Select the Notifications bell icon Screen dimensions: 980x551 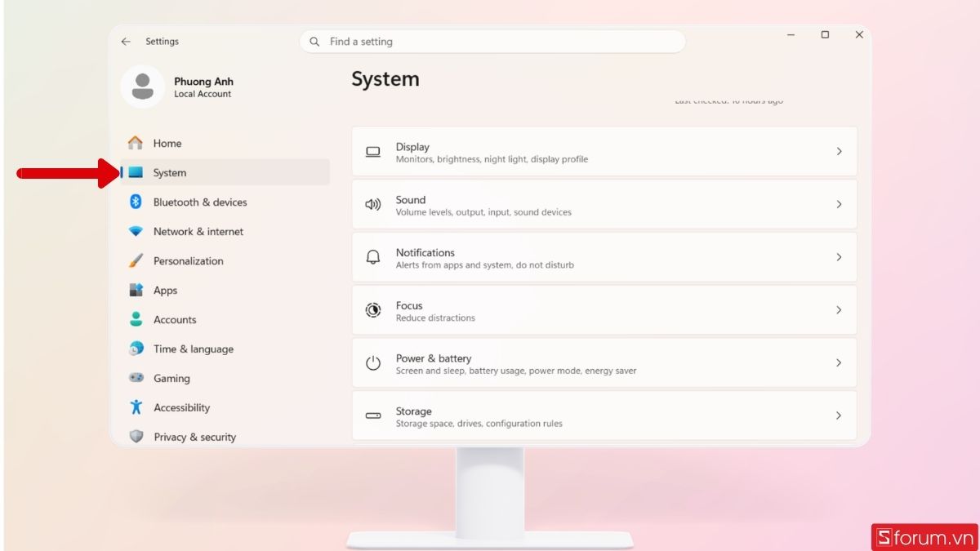[373, 256]
